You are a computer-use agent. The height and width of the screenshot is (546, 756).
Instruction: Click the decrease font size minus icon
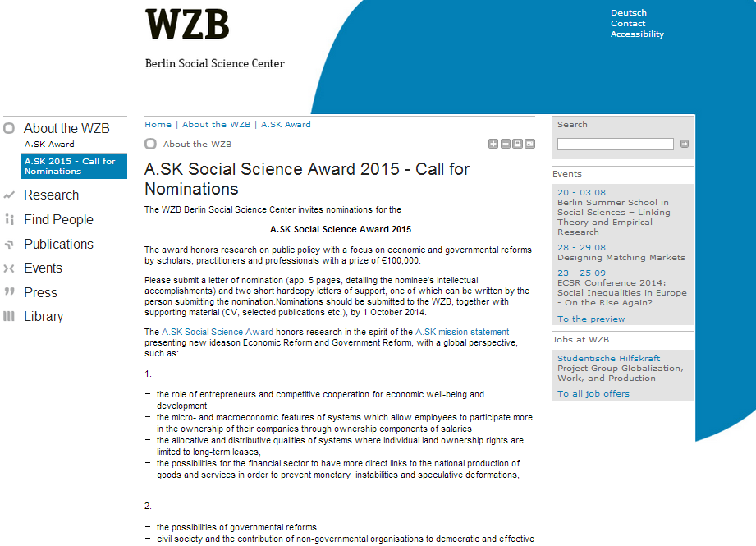click(505, 144)
